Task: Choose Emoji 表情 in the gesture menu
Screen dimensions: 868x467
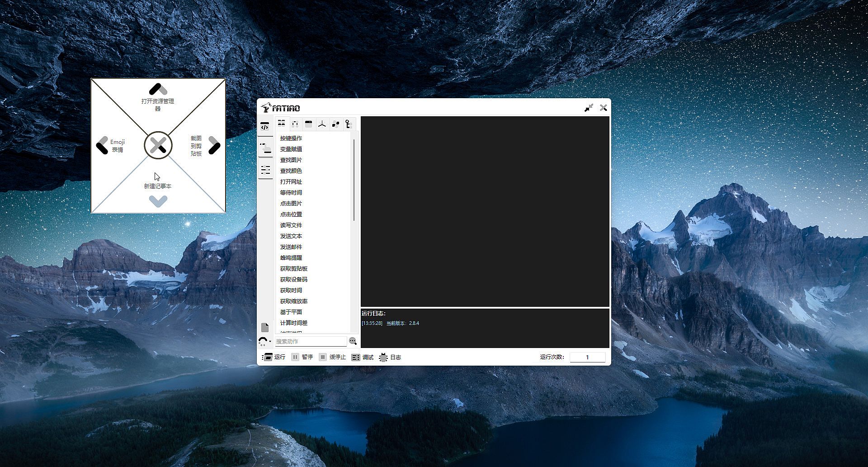Action: pos(118,146)
